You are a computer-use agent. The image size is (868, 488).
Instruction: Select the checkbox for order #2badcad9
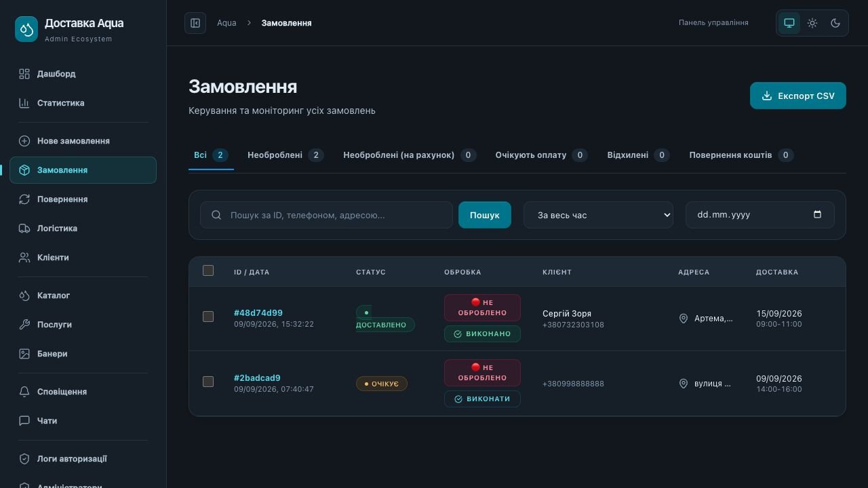[x=208, y=382]
